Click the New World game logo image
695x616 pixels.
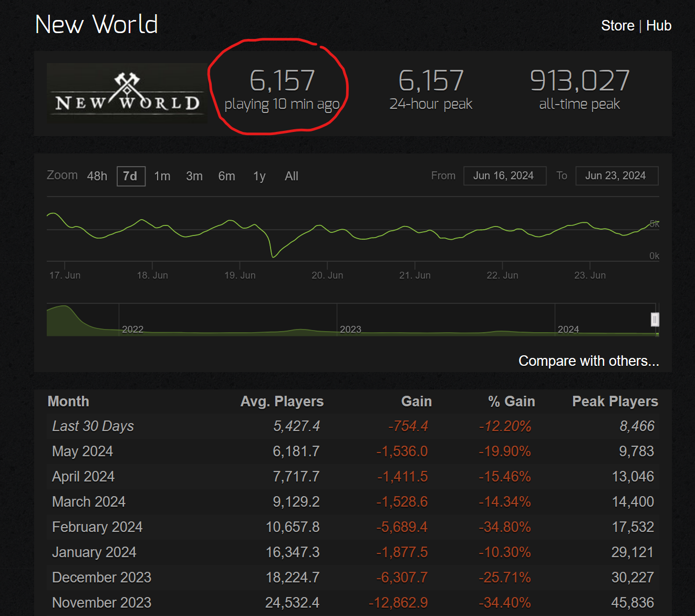click(127, 93)
